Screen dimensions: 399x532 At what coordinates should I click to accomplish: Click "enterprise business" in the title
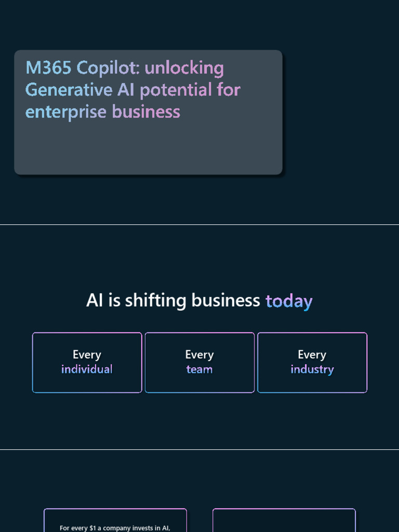point(103,112)
